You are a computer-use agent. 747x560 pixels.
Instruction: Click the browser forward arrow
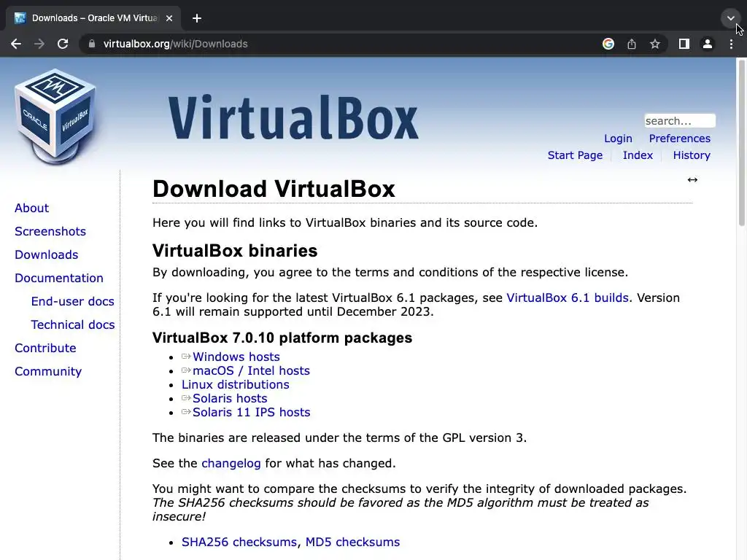pyautogui.click(x=39, y=44)
